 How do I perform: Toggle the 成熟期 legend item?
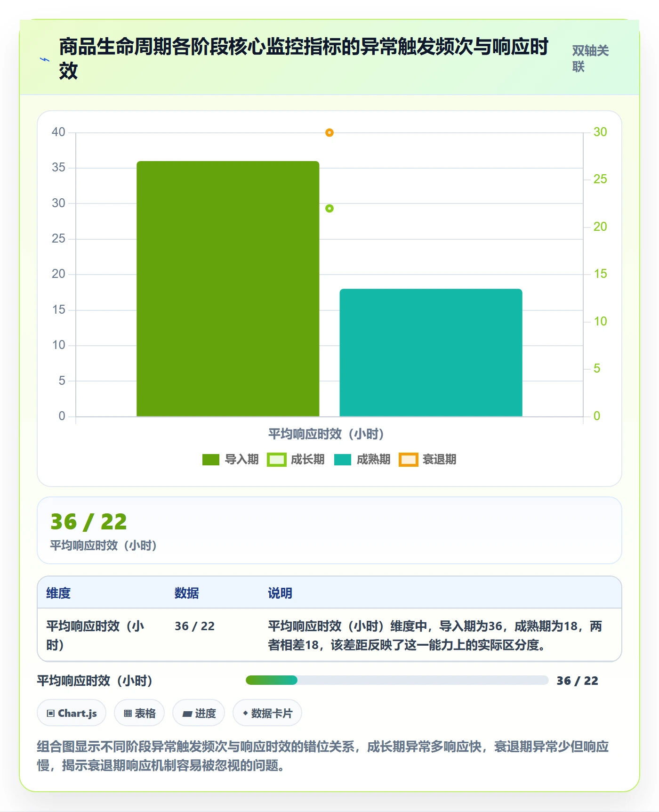362,459
